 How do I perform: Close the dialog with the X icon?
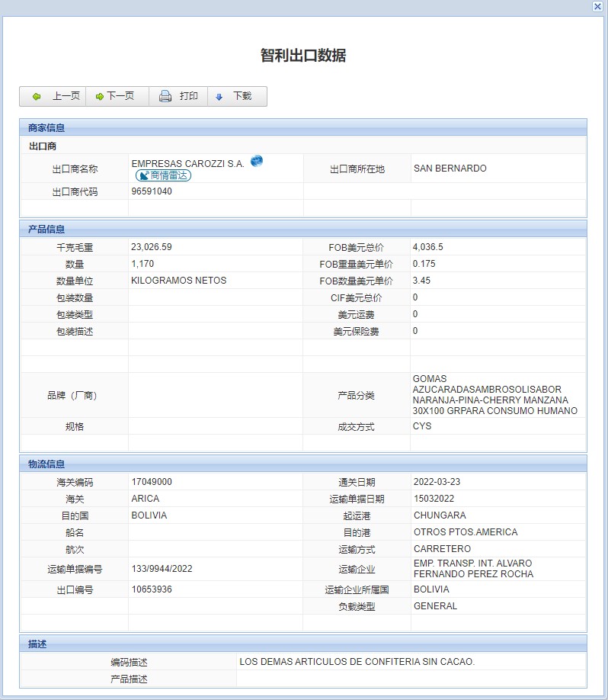coord(597,6)
